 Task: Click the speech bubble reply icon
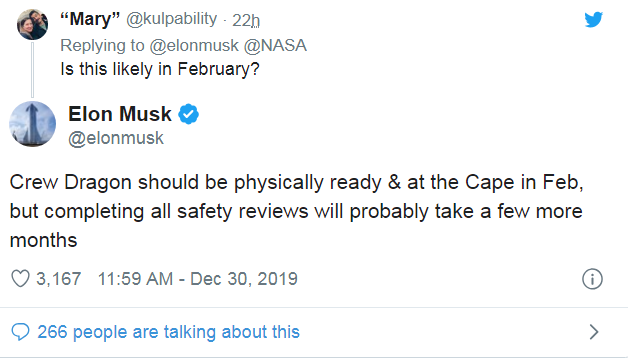click(20, 332)
